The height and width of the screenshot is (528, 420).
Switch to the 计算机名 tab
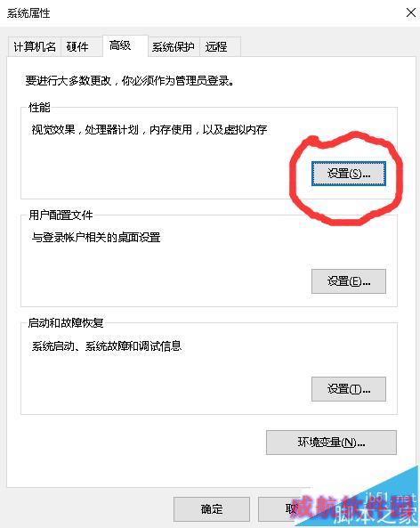click(x=35, y=46)
